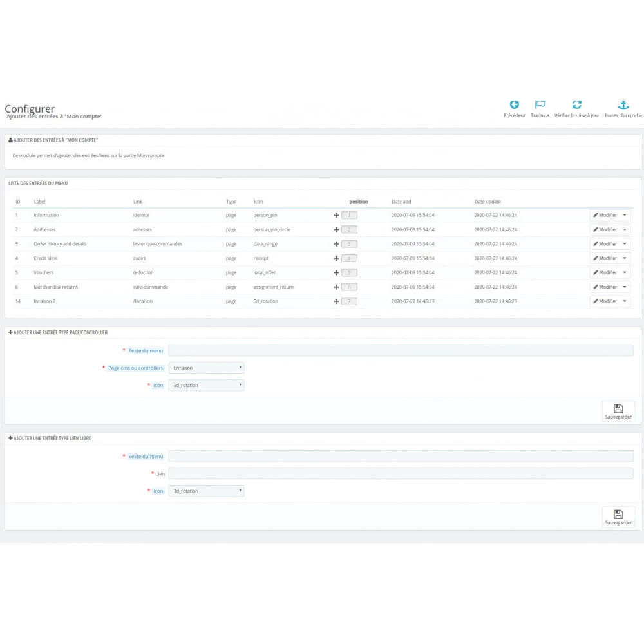Grab the move handle for Addresses row

coord(336,230)
